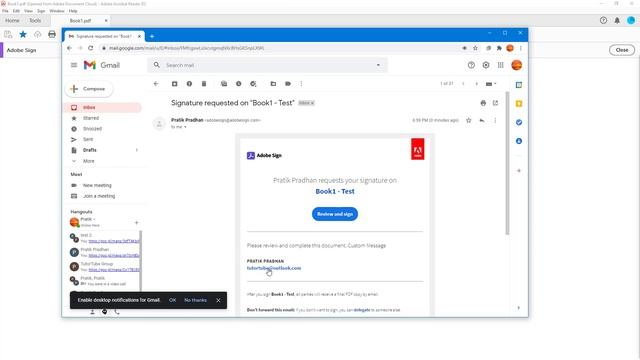
Task: Print the email using the printer icon
Action: tap(483, 103)
